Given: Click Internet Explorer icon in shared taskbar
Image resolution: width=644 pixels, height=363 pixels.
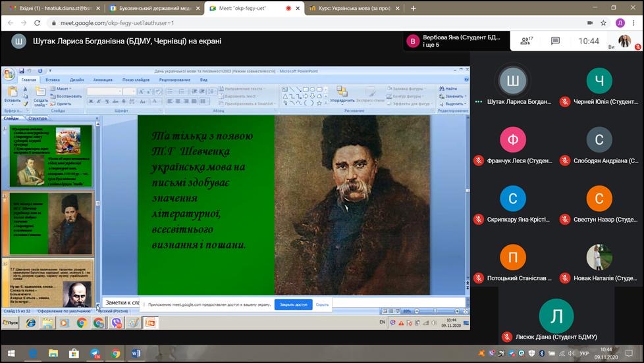Looking at the screenshot, I should coord(31,323).
